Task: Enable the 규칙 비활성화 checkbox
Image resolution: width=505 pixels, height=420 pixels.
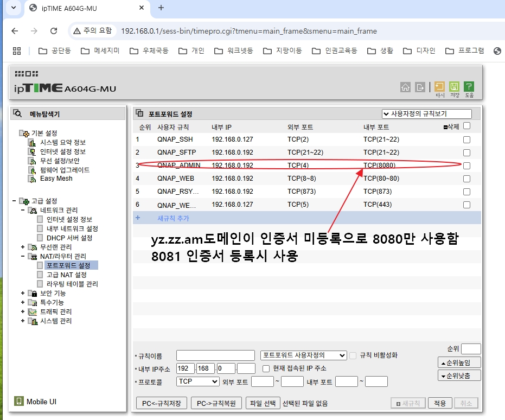Action: point(352,355)
